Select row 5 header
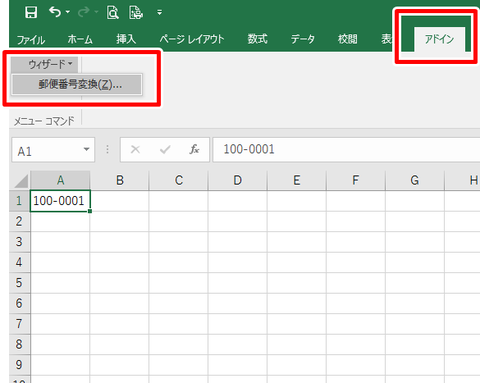 click(x=19, y=283)
